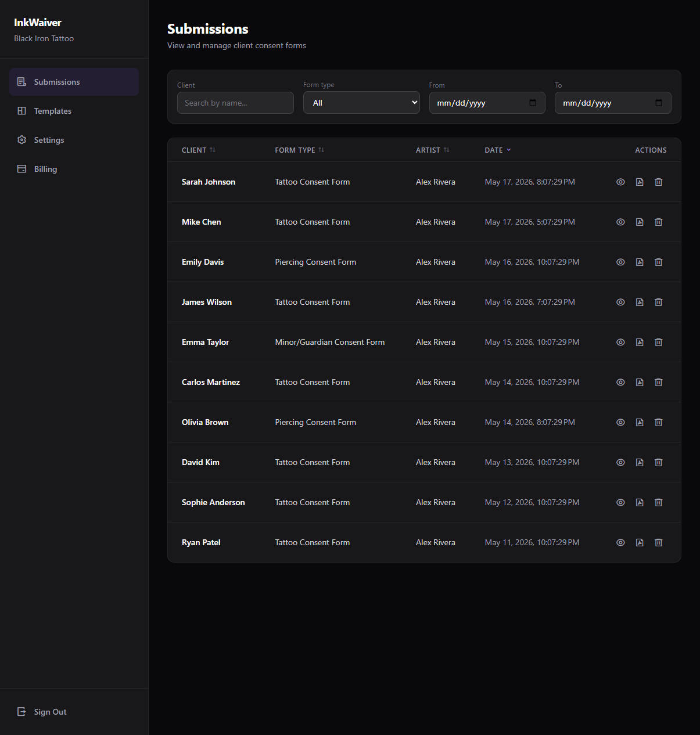
Task: Delete Mike Chen's submission
Action: pyautogui.click(x=659, y=222)
